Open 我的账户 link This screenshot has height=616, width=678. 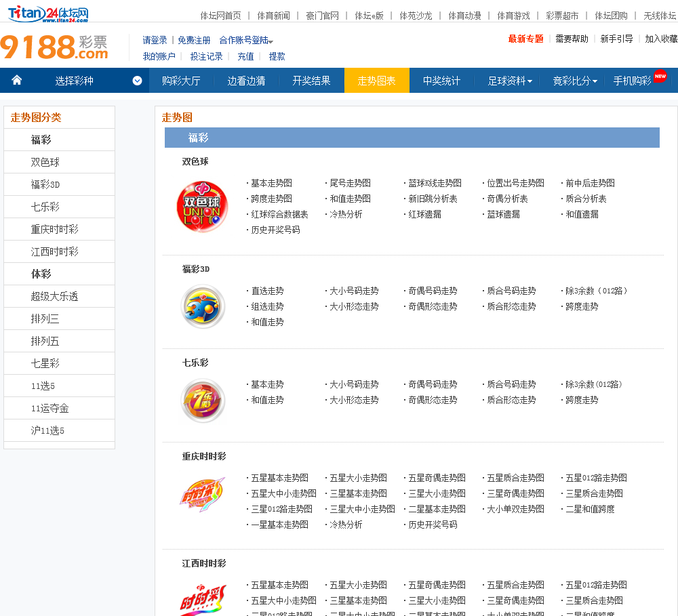coord(159,57)
